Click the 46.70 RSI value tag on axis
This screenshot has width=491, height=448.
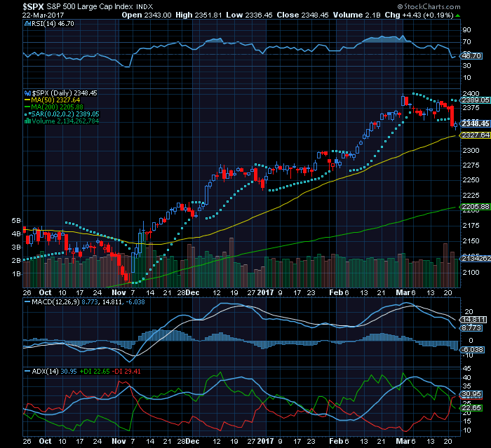[x=471, y=55]
